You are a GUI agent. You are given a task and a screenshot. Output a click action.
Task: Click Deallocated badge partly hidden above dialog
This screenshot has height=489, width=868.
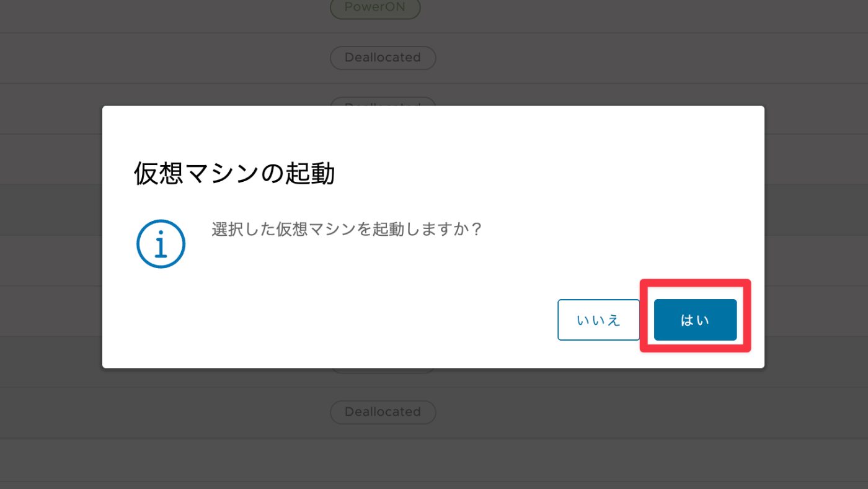383,101
